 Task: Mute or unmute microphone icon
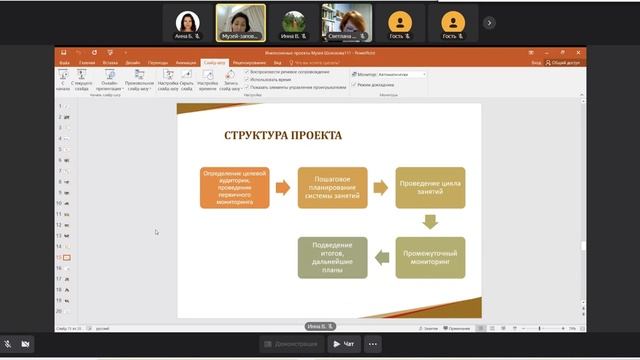click(x=8, y=344)
